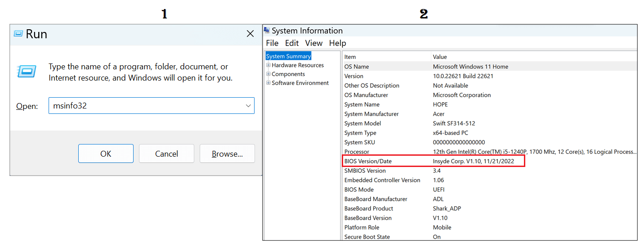Screen dimensions: 644x248
Task: Click the large Run program icon
Action: click(27, 71)
